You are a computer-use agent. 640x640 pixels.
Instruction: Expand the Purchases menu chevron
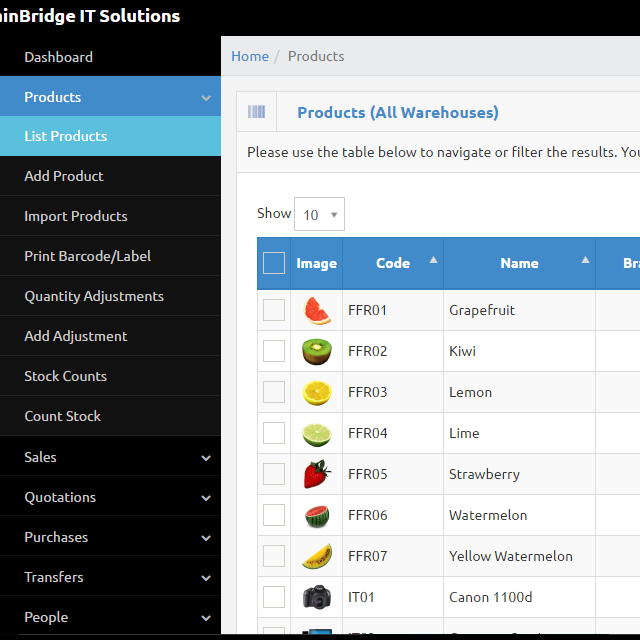tap(206, 538)
